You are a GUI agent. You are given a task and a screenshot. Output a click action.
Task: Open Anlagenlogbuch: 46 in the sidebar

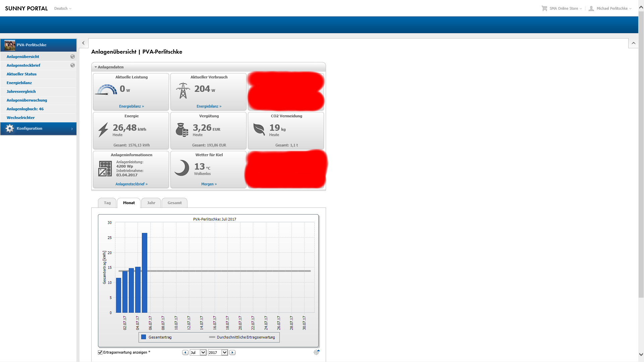tap(25, 109)
